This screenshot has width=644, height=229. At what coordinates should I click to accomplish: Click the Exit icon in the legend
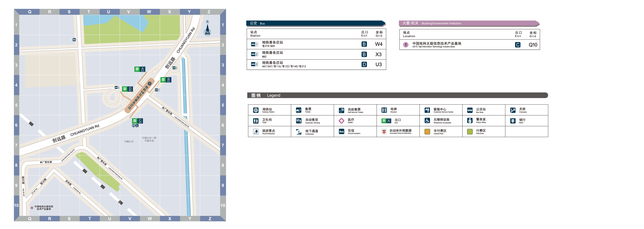[x=386, y=121]
